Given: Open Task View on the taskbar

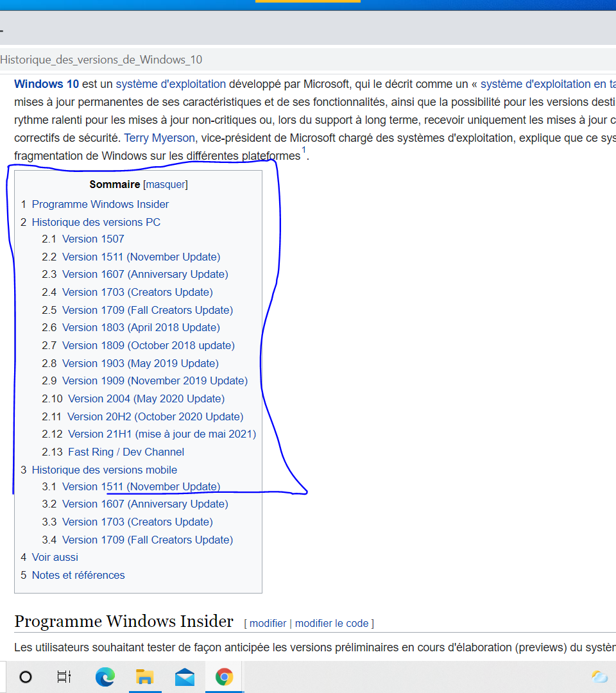Looking at the screenshot, I should pyautogui.click(x=64, y=677).
